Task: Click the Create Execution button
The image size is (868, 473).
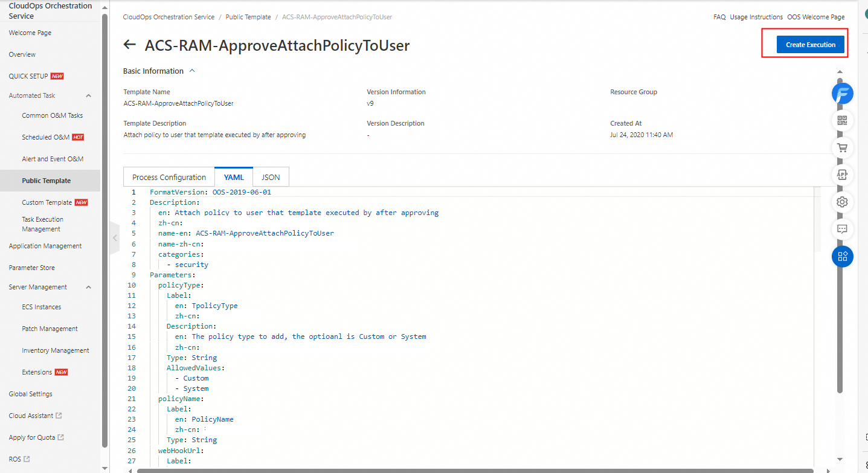Action: (x=811, y=45)
